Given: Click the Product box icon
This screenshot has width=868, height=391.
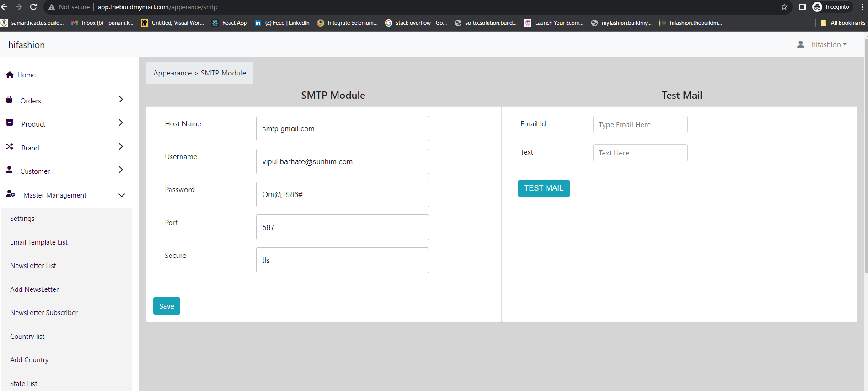Looking at the screenshot, I should click(x=10, y=123).
